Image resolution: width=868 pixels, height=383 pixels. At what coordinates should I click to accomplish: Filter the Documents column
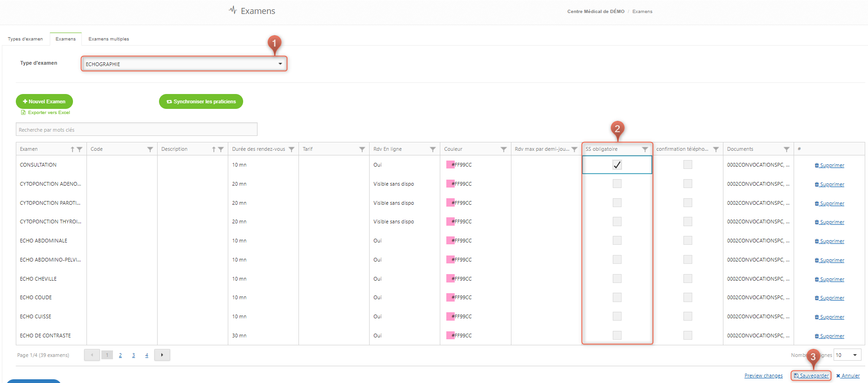(x=787, y=149)
